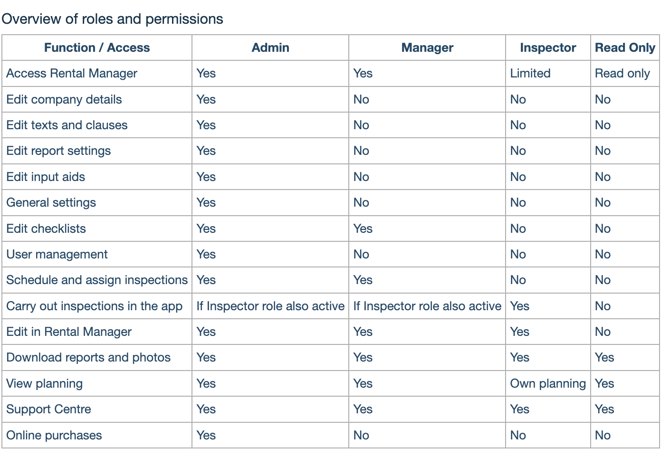The width and height of the screenshot is (670, 457).
Task: Select the "Schedule and assign inspections" row label
Action: (97, 280)
